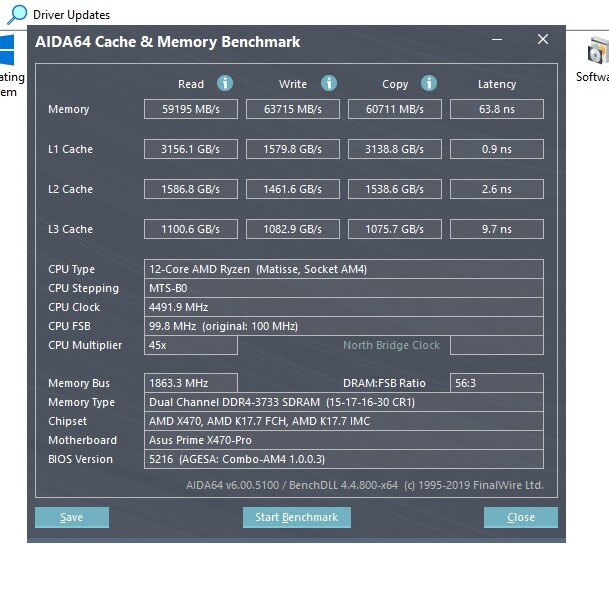Select L2 Cache copy 1538.6 GB/s

395,189
